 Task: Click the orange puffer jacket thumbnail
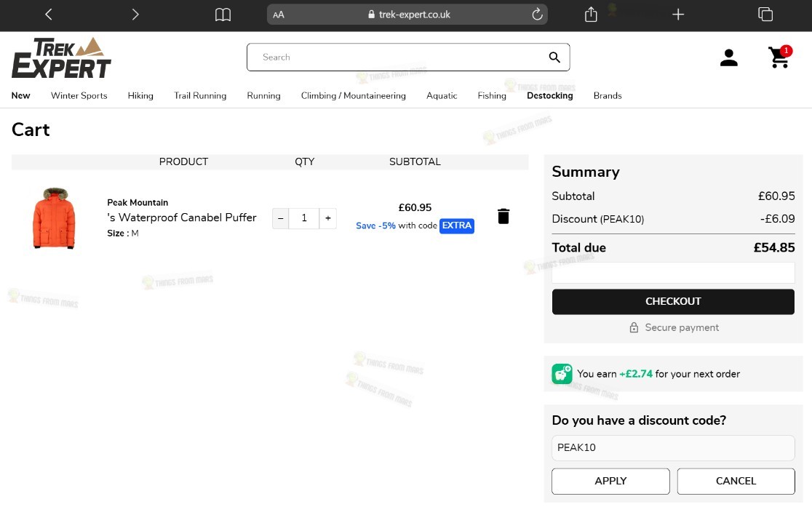pyautogui.click(x=54, y=218)
